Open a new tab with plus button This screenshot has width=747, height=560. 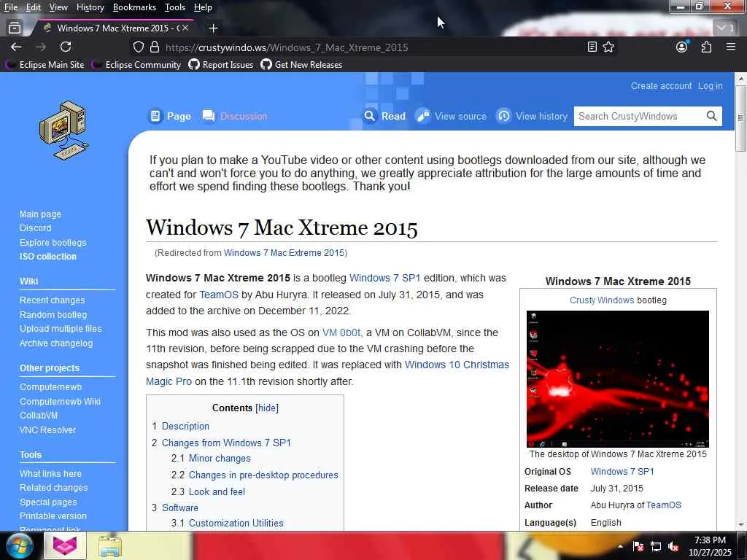click(214, 28)
